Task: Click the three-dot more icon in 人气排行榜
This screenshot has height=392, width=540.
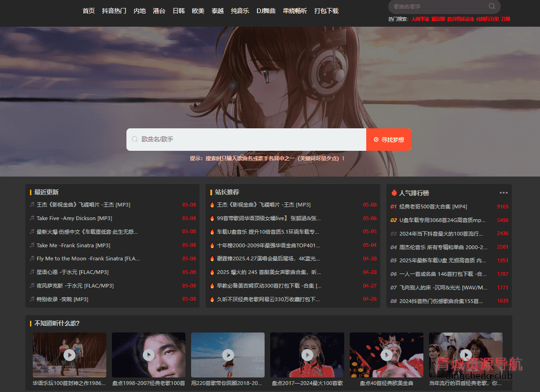Action: coord(503,192)
